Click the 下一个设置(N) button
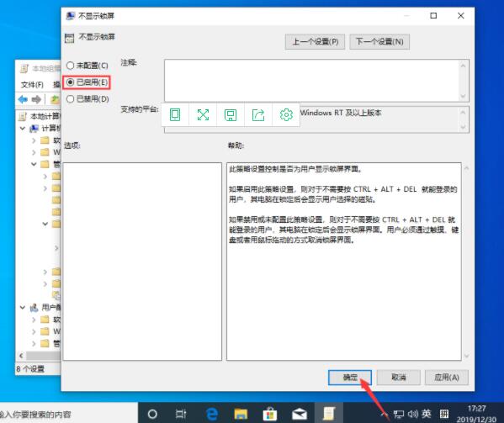 [x=379, y=42]
